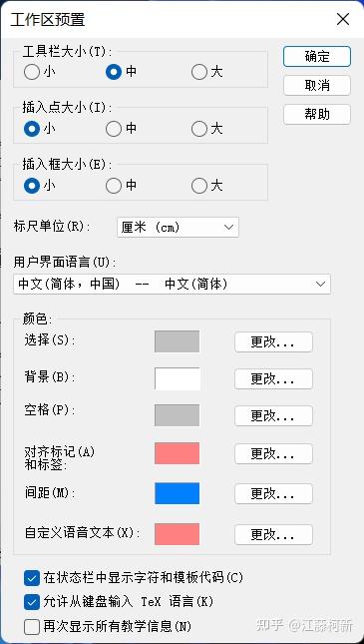Screen dimensions: 364x644
Task: Uncheck 在状态栏中显示字符和模板代码 checkbox
Action: (32, 578)
